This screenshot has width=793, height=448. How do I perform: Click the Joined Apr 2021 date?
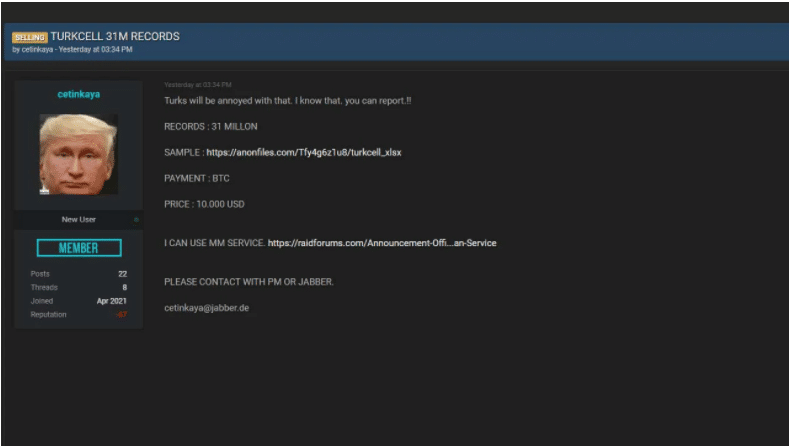110,301
